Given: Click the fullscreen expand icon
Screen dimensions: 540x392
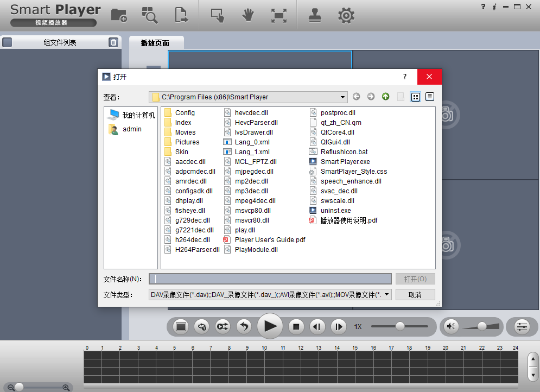Looking at the screenshot, I should pos(278,15).
